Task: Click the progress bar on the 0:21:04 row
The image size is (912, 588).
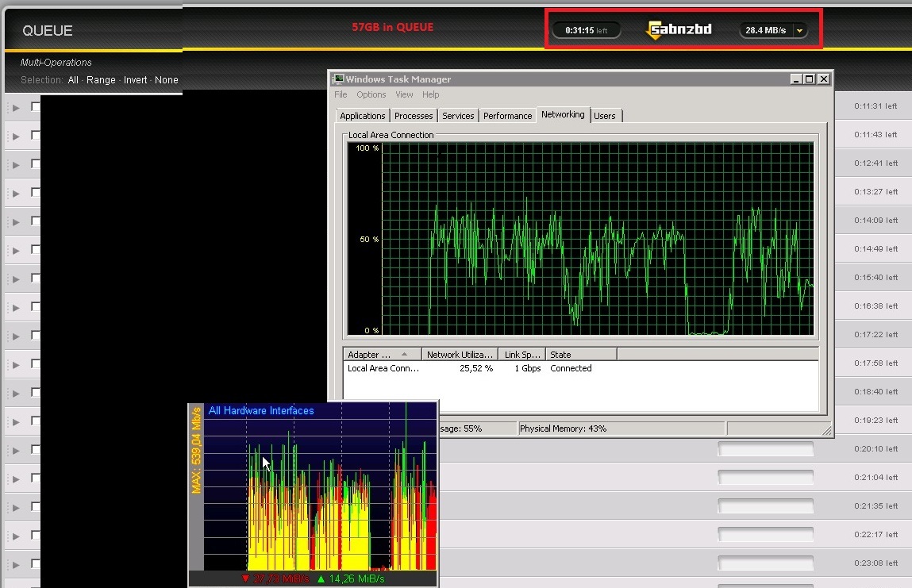Action: [x=765, y=478]
